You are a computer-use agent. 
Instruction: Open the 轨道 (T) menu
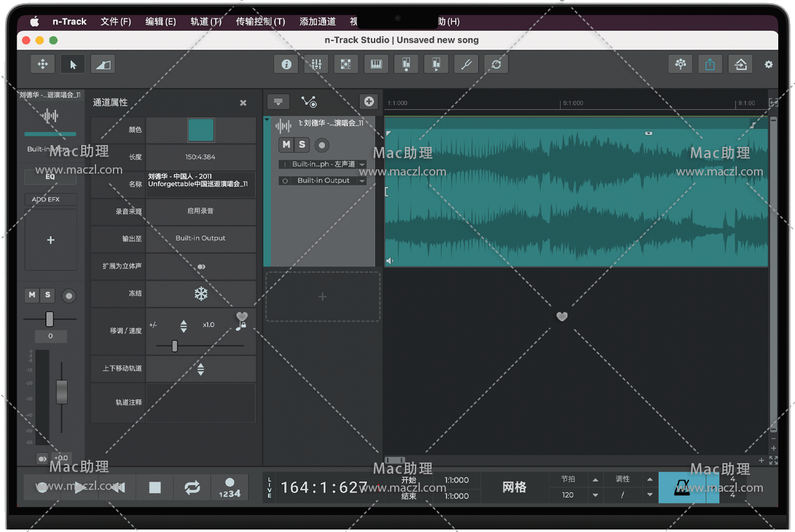pyautogui.click(x=206, y=22)
